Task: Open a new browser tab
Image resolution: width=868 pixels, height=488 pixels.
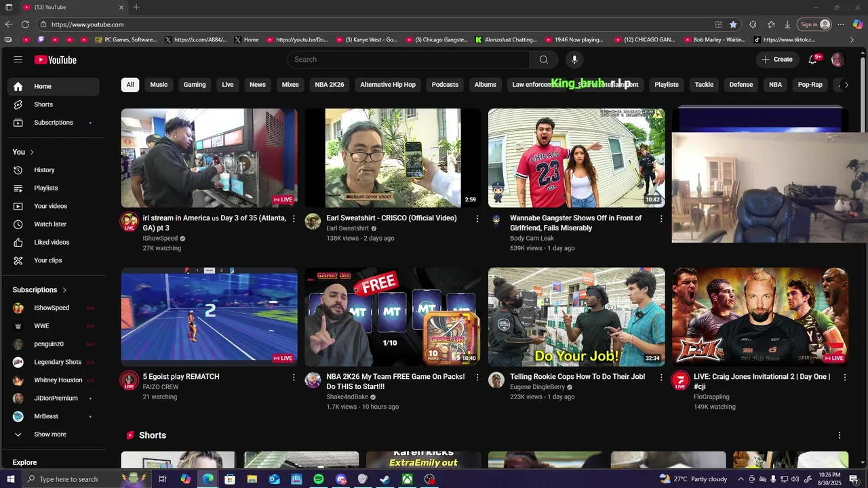Action: 136,7
